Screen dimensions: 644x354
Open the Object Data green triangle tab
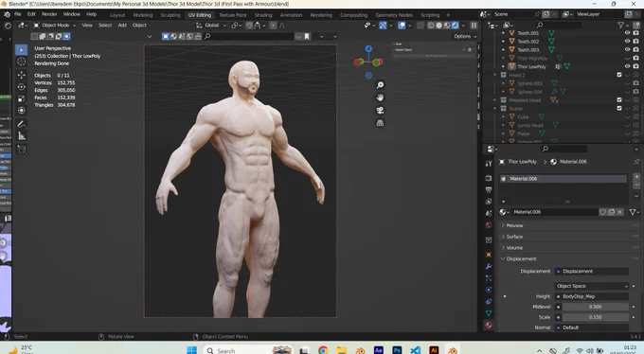pyautogui.click(x=489, y=313)
